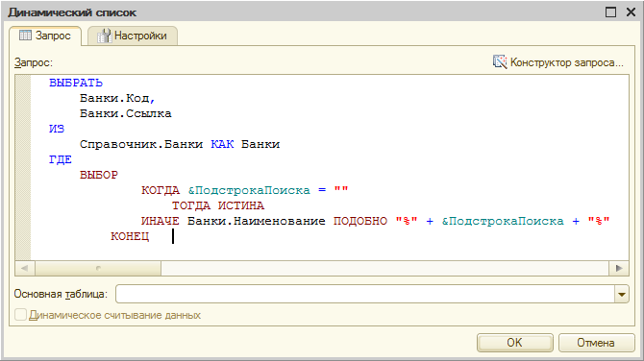Click the wrench icon on Настройки tab
The image size is (644, 361).
pyautogui.click(x=105, y=36)
